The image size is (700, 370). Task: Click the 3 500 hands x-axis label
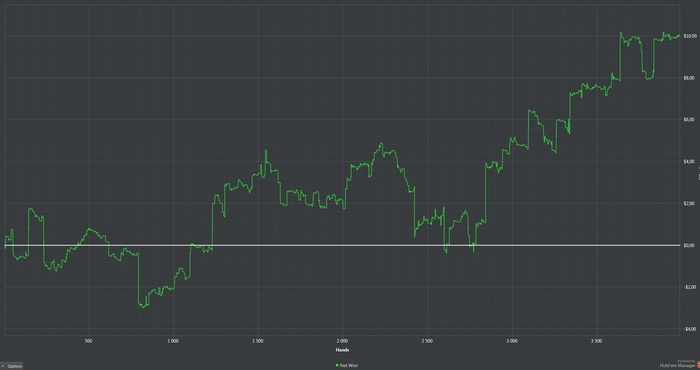tap(596, 341)
